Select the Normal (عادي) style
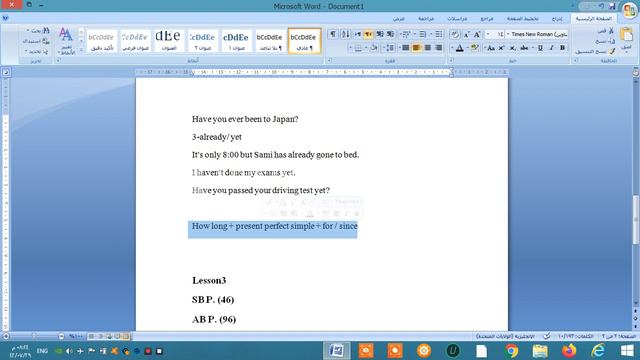 (304, 41)
